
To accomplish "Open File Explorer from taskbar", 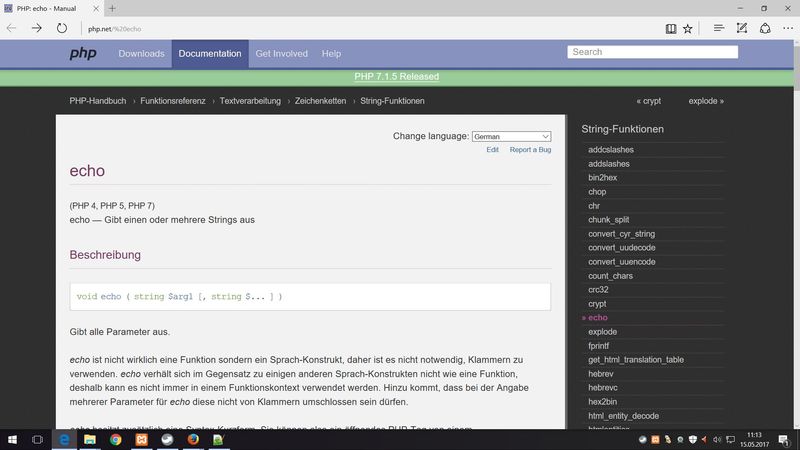I will tap(90, 439).
